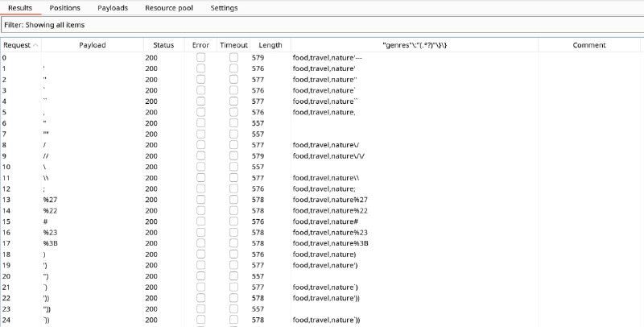
Task: Toggle Timeout checkbox in request 23 row
Action: [233, 309]
